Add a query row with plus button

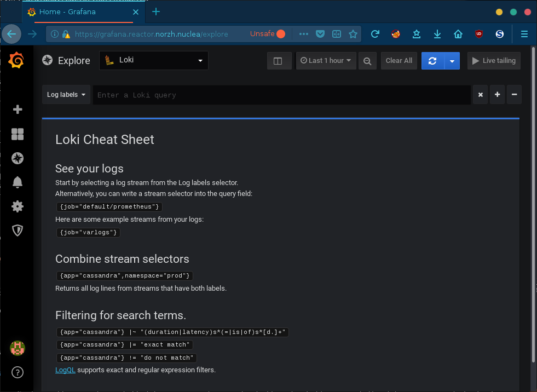tap(497, 95)
